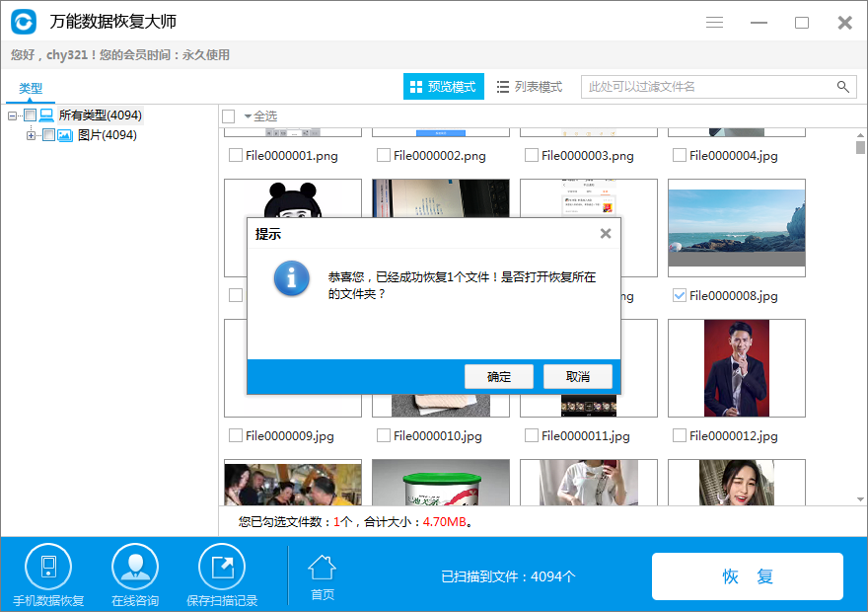This screenshot has height=612, width=868.
Task: Check File0000001.png checkbox
Action: point(236,155)
